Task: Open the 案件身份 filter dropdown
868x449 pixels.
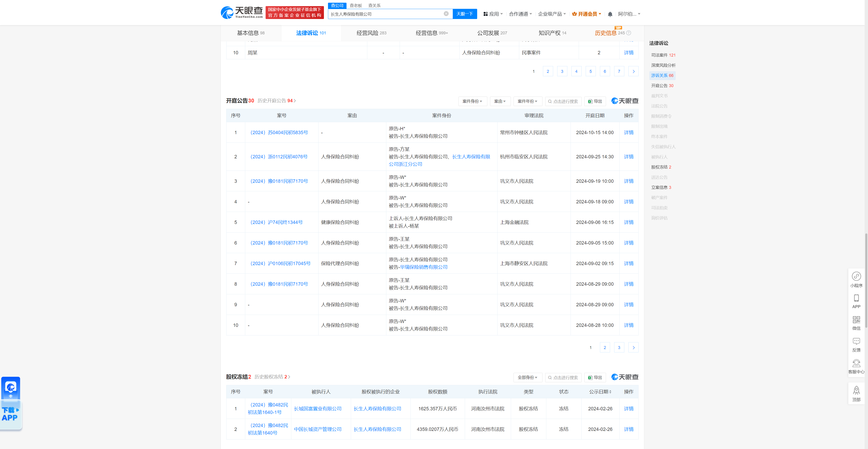Action: click(472, 101)
